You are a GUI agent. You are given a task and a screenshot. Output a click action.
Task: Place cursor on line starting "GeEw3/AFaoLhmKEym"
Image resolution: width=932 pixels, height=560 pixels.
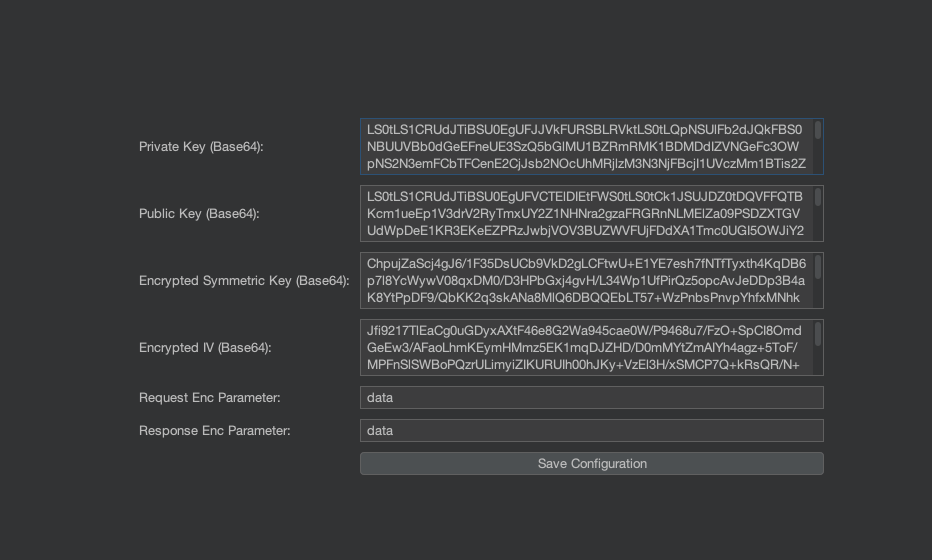pos(583,347)
